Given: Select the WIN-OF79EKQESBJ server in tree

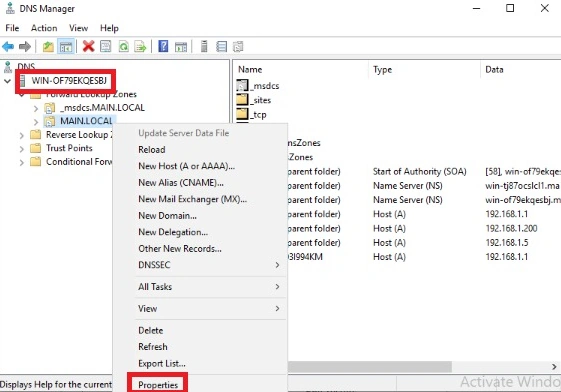Looking at the screenshot, I should coord(69,81).
